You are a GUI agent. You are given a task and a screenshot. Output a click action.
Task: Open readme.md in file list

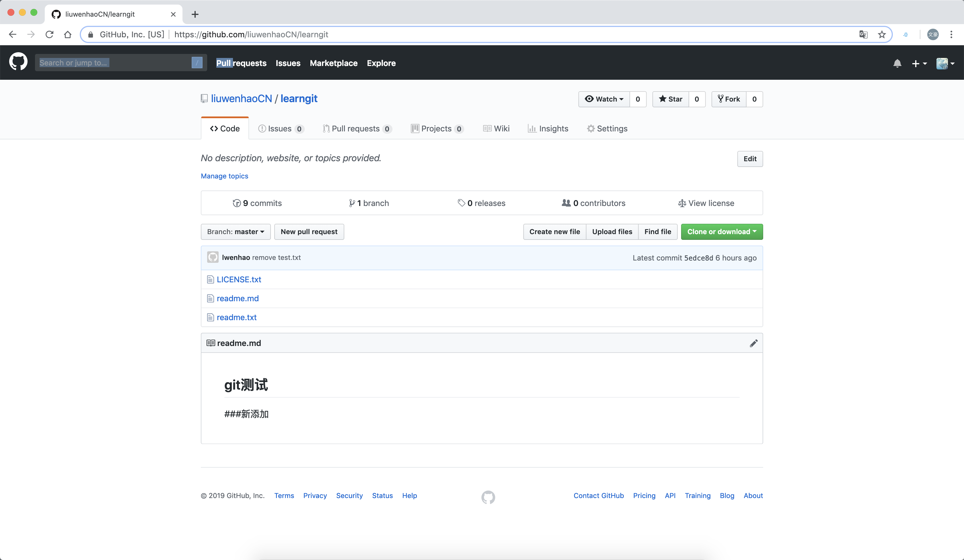(x=238, y=298)
